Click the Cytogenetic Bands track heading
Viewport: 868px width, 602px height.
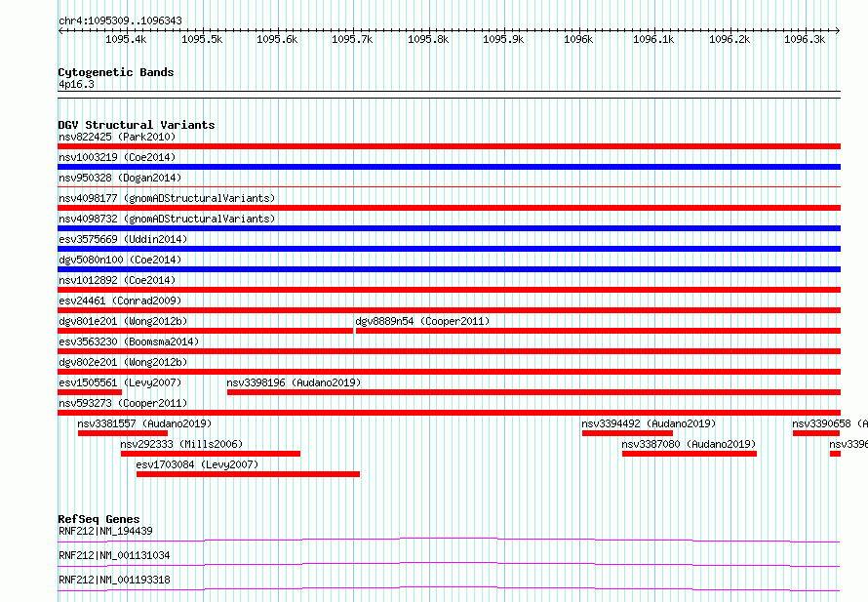[x=116, y=72]
